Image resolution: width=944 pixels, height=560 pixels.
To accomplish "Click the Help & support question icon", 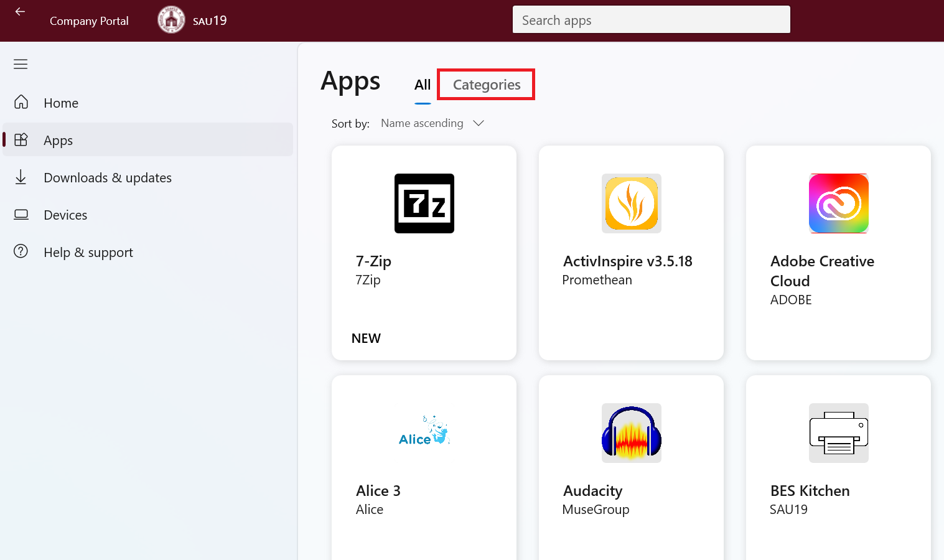I will coord(21,251).
